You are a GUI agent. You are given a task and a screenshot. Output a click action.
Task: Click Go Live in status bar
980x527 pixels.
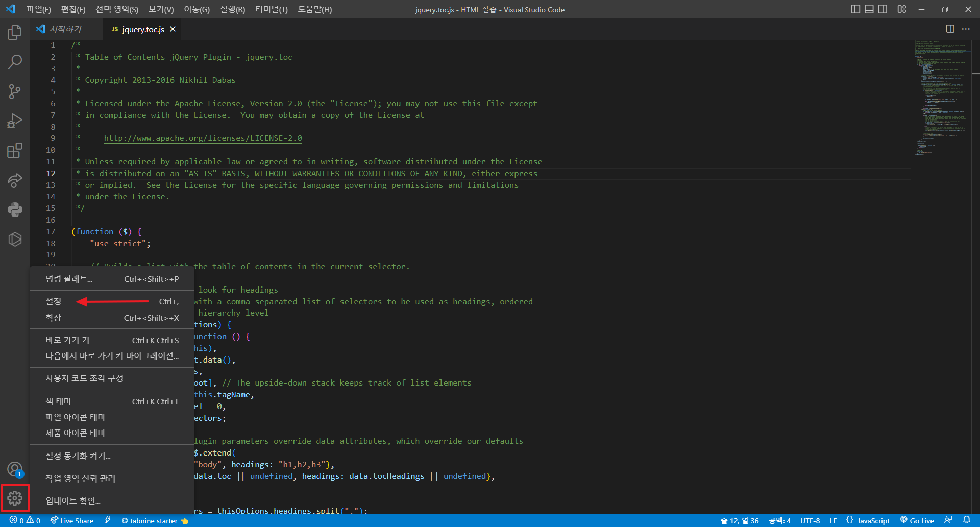pyautogui.click(x=917, y=520)
